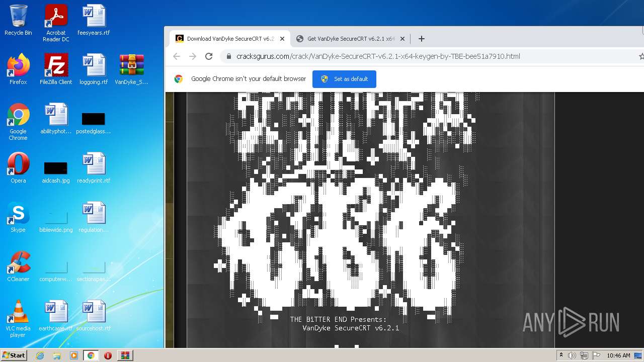Select Chrome taskbar button
Viewport: 644px width, 362px height.
click(x=91, y=355)
